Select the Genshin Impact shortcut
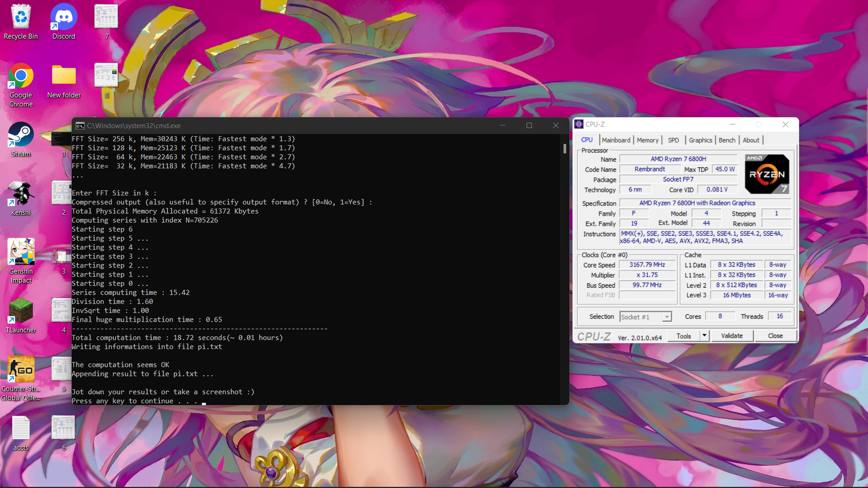 coord(21,261)
